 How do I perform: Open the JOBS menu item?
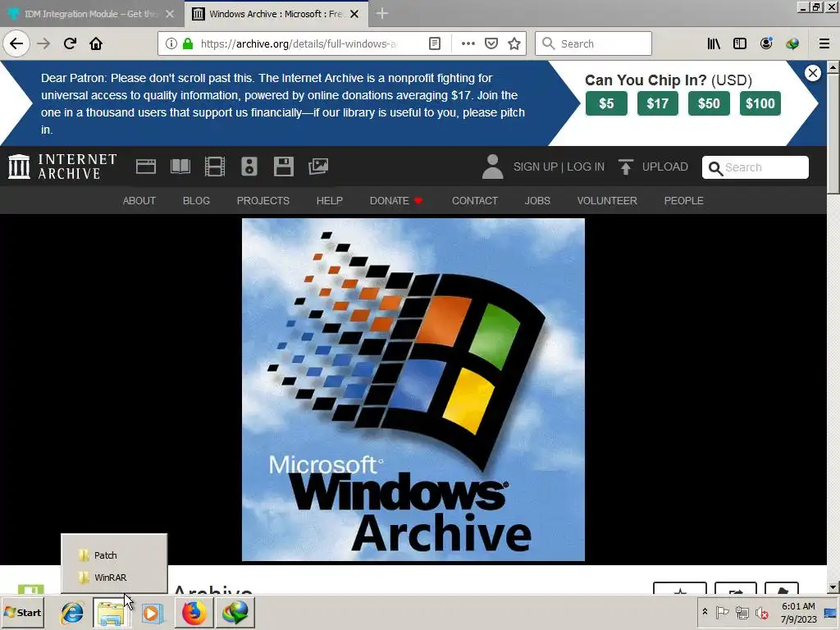[537, 200]
